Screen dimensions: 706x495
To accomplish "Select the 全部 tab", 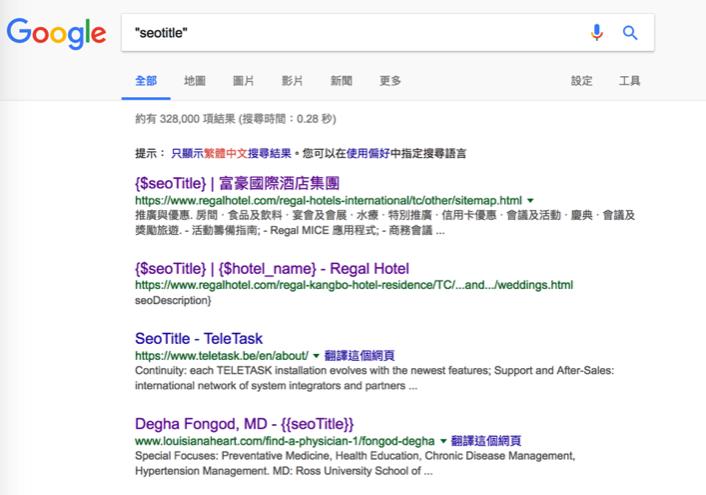I will click(x=146, y=81).
